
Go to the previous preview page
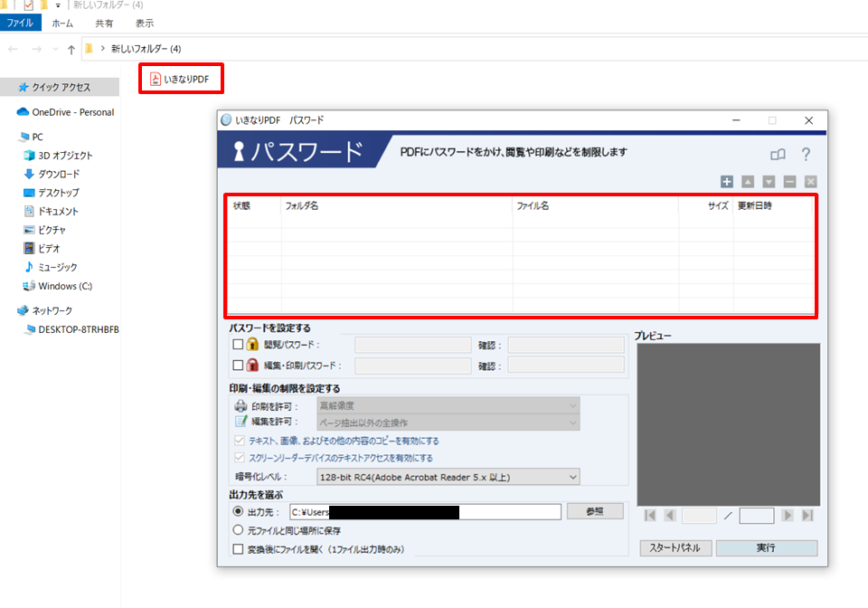(x=670, y=516)
